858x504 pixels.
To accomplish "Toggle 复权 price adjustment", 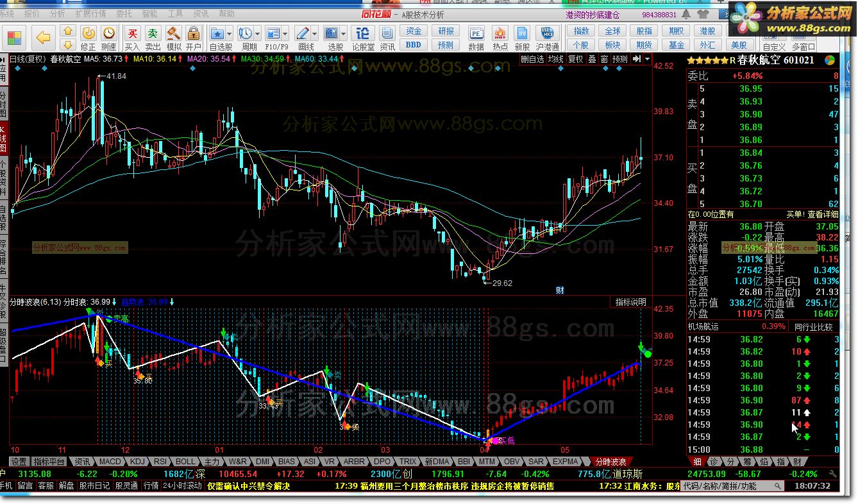I will 576,59.
